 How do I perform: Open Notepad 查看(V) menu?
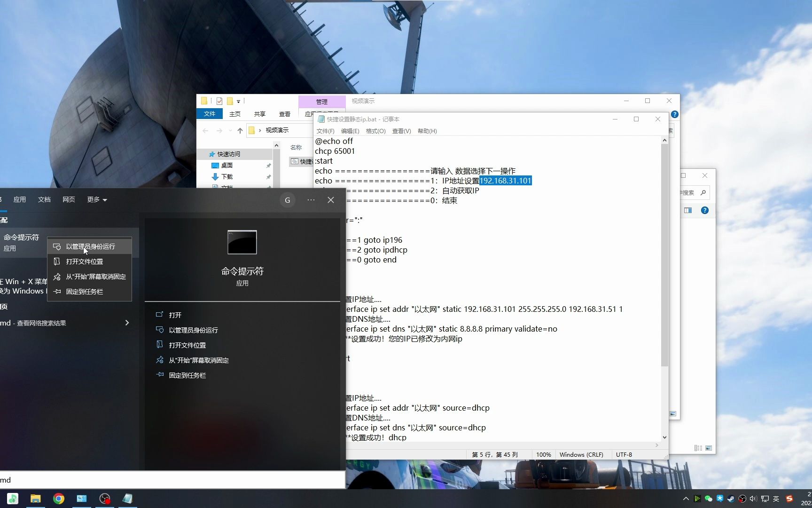point(401,131)
